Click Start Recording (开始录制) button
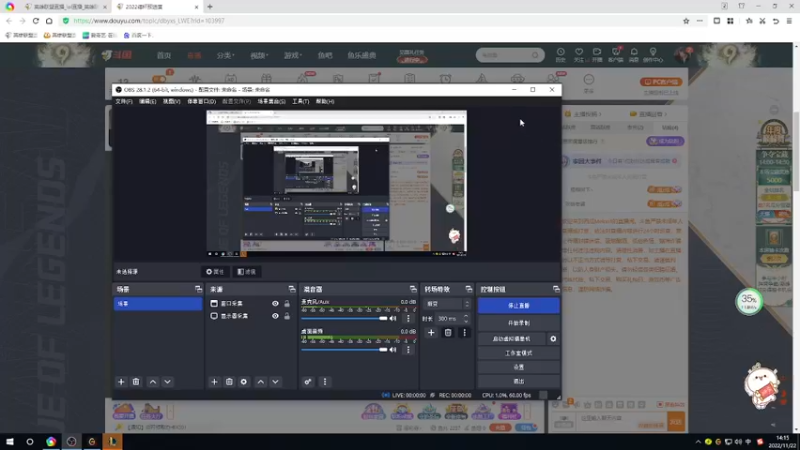Image resolution: width=800 pixels, height=450 pixels. pos(518,323)
